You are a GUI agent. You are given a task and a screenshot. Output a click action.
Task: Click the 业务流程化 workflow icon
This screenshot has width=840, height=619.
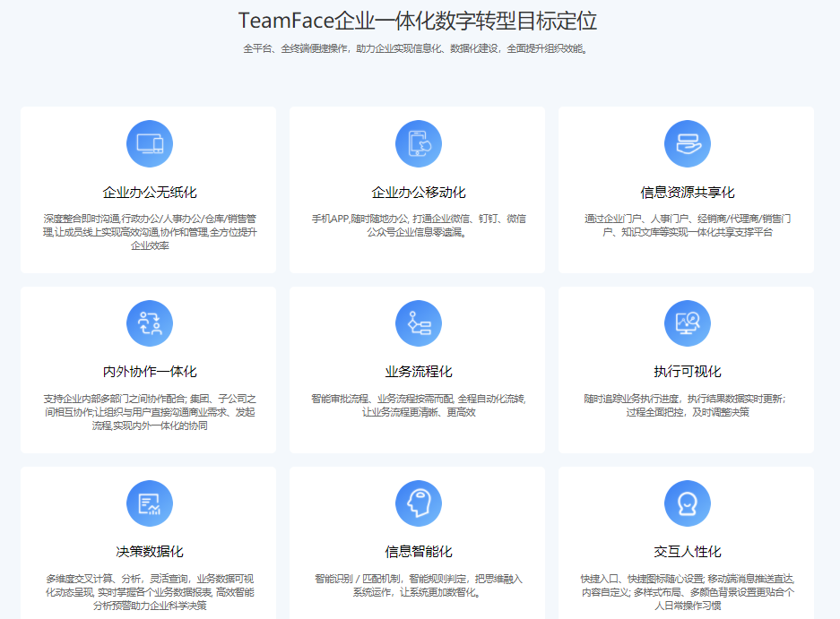coord(419,323)
